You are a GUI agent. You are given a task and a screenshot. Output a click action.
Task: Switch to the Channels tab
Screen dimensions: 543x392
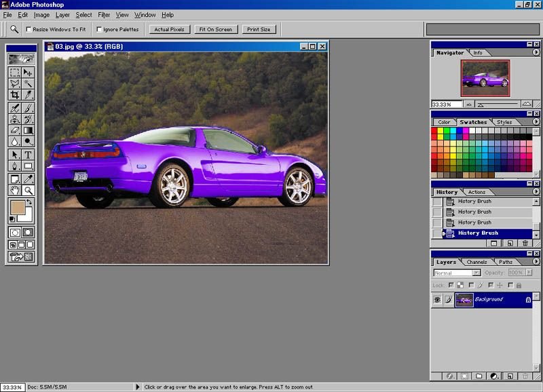tap(476, 262)
